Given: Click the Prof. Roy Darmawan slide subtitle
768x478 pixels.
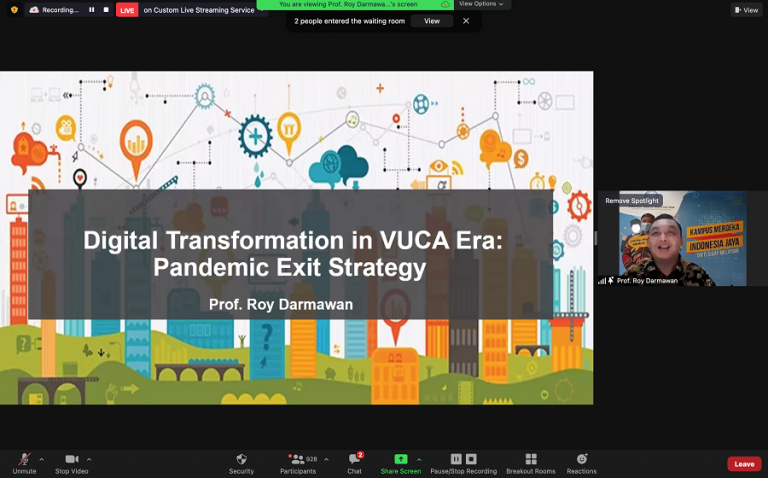Looking at the screenshot, I should click(x=281, y=305).
